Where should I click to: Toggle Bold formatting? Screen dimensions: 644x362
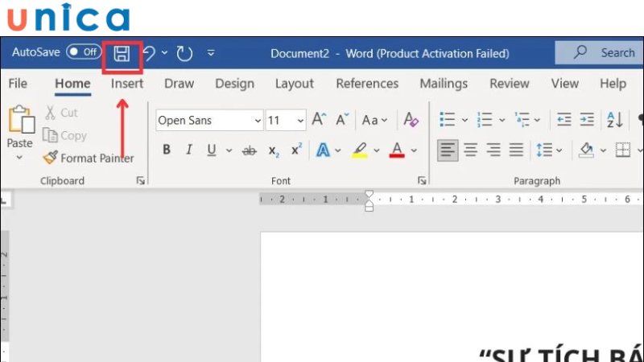pos(167,150)
